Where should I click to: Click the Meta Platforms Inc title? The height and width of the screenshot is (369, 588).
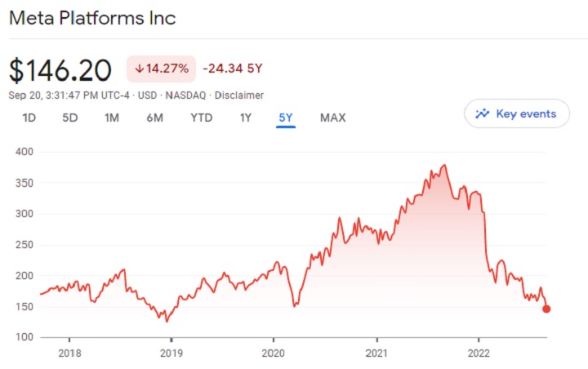pos(92,18)
